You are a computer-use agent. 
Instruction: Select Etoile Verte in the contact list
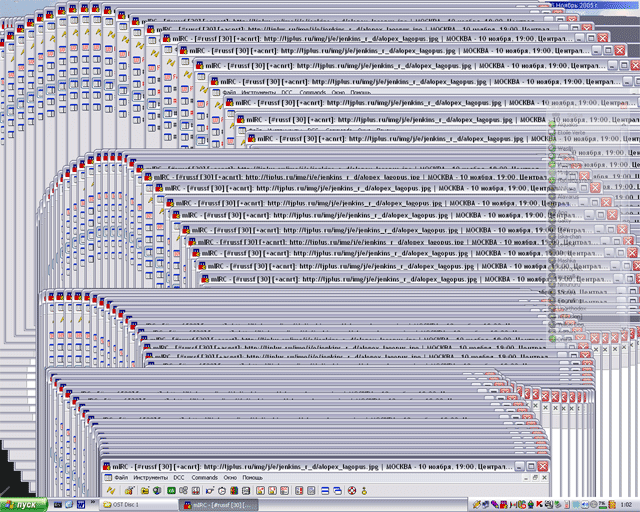click(x=571, y=133)
